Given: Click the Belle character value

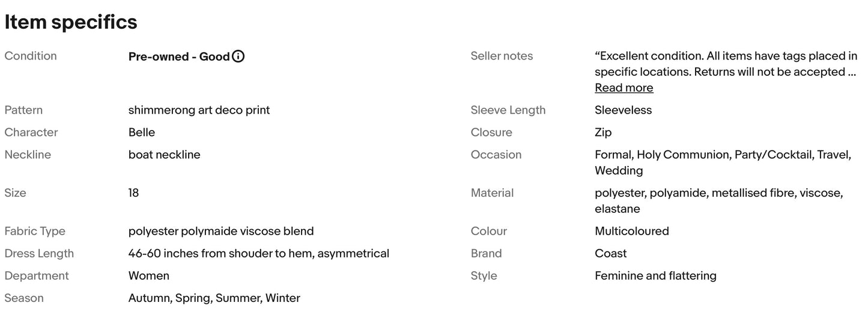Looking at the screenshot, I should (142, 132).
